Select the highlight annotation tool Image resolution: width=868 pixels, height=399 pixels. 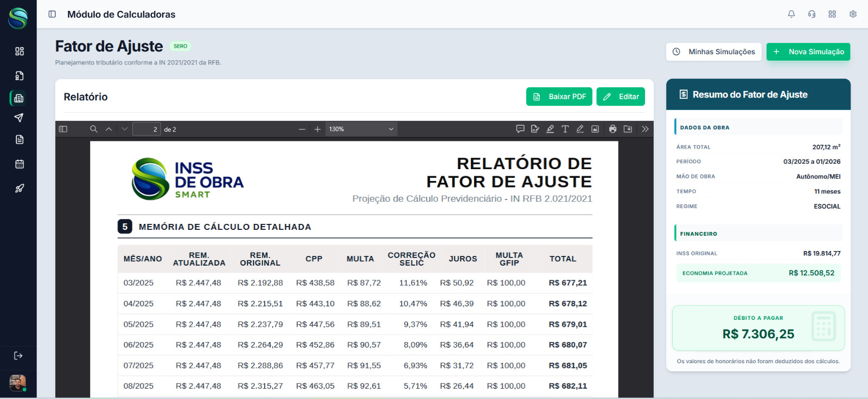pos(550,129)
